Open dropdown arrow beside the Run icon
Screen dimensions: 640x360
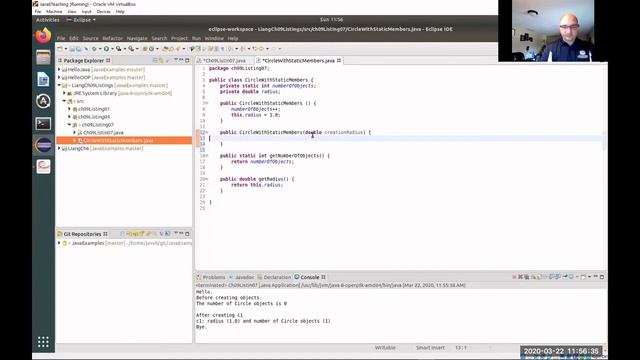pyautogui.click(x=113, y=49)
